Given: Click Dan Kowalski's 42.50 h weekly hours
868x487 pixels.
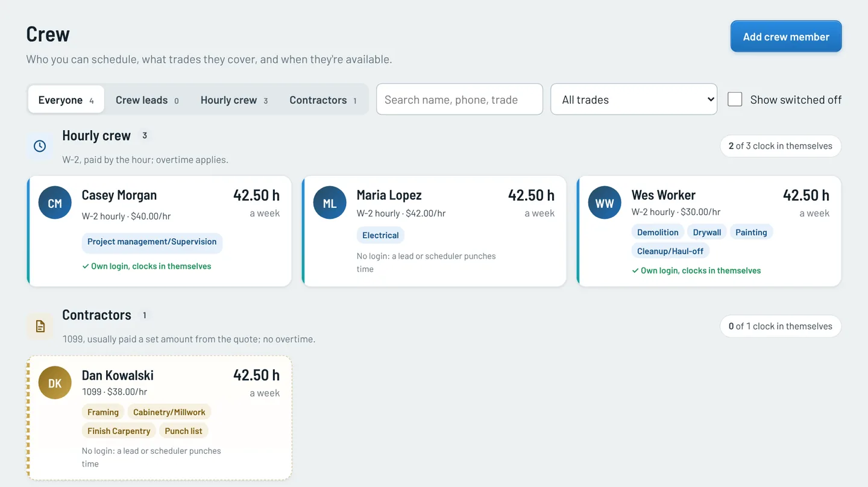Looking at the screenshot, I should point(256,375).
